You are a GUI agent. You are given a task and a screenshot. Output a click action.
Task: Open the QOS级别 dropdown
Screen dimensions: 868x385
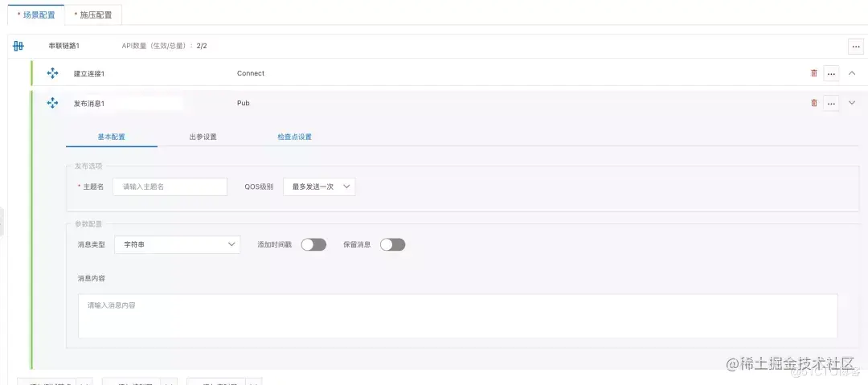[319, 186]
